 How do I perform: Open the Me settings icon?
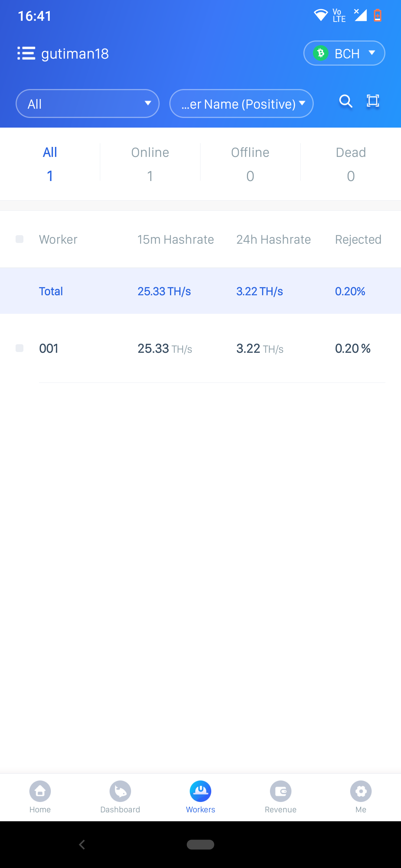pos(361,791)
